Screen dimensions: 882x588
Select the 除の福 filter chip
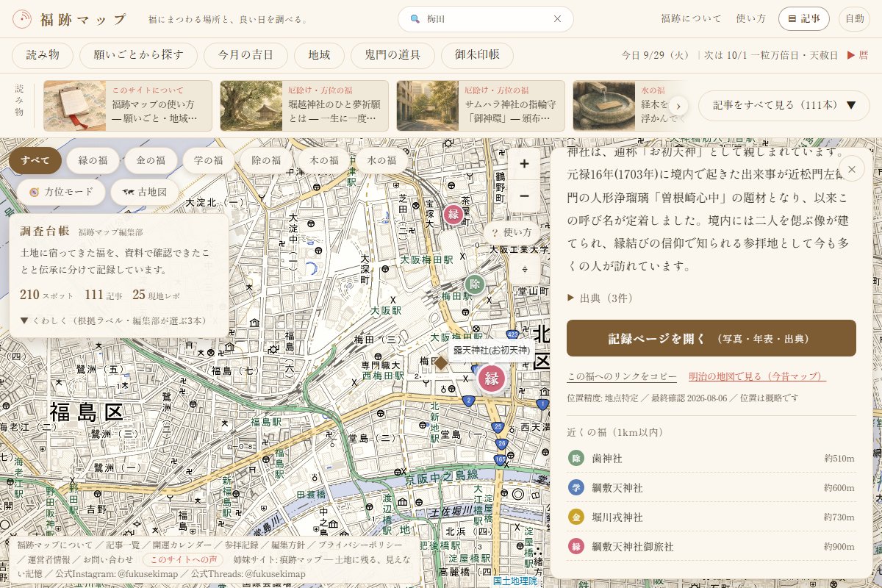coord(266,160)
